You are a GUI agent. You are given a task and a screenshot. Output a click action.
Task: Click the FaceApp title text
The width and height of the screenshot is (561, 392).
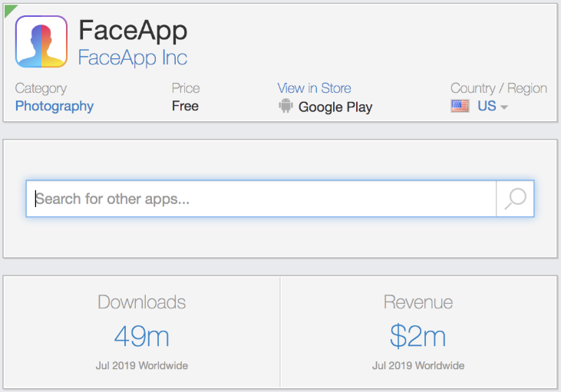pyautogui.click(x=133, y=30)
